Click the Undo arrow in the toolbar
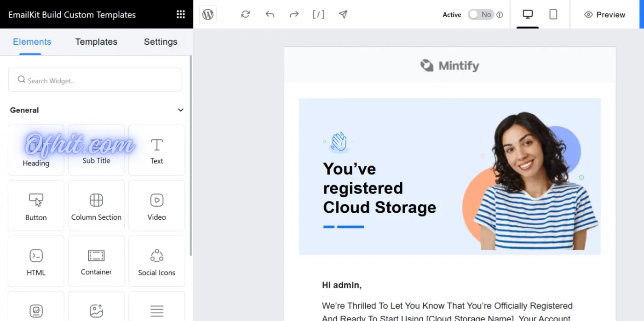The height and width of the screenshot is (321, 644). click(270, 14)
